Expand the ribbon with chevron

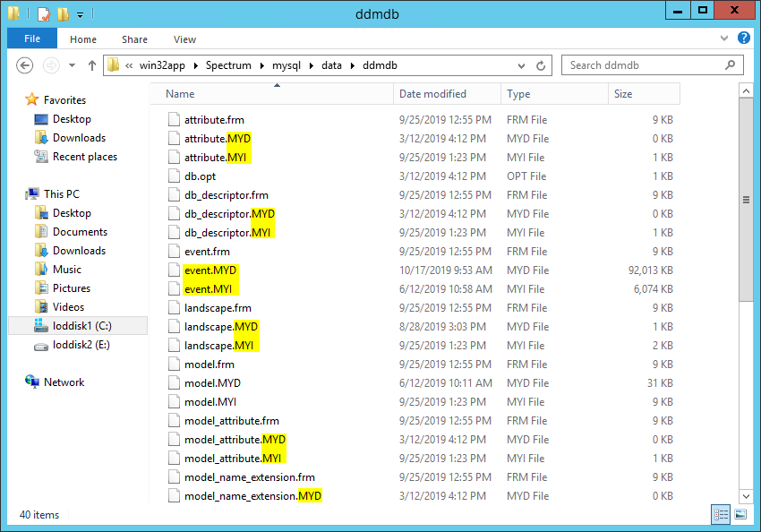724,39
